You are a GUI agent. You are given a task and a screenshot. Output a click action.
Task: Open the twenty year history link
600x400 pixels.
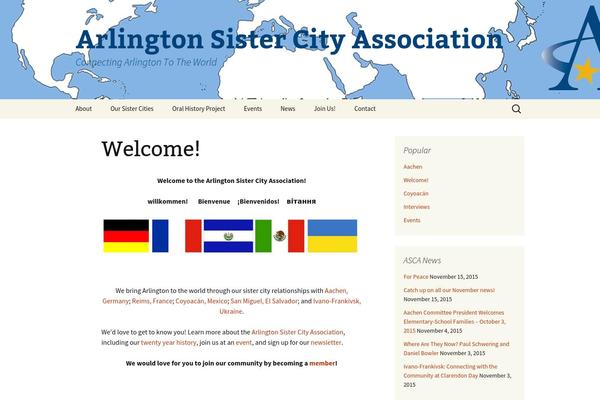[x=168, y=342]
